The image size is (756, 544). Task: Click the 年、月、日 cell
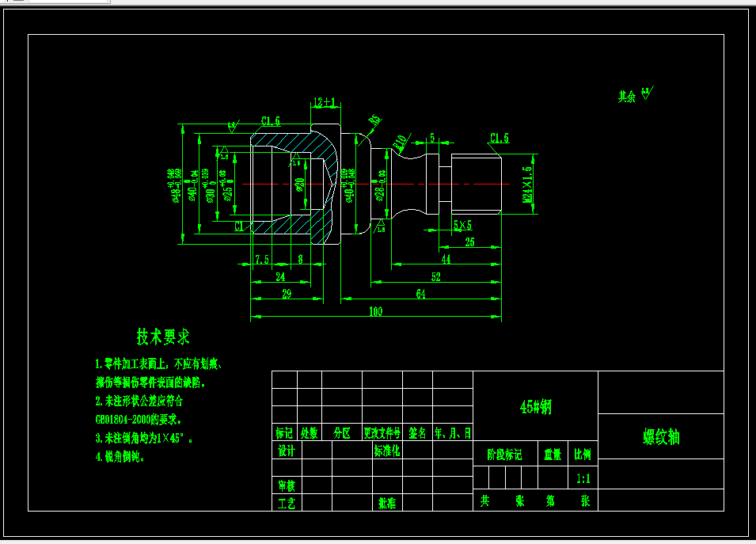click(453, 433)
